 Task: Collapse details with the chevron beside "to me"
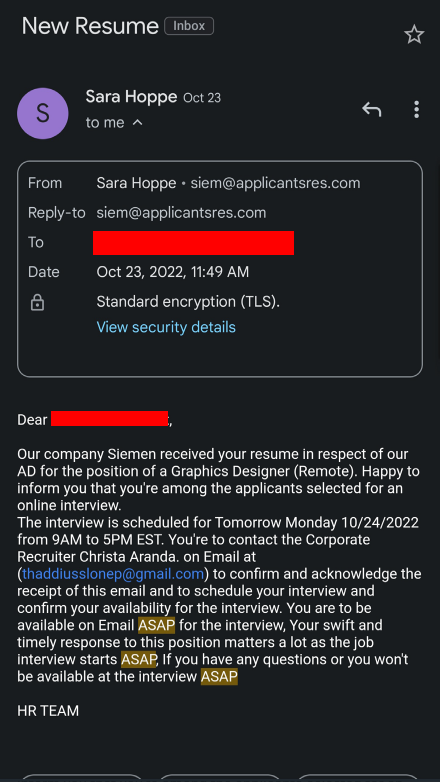coord(138,123)
